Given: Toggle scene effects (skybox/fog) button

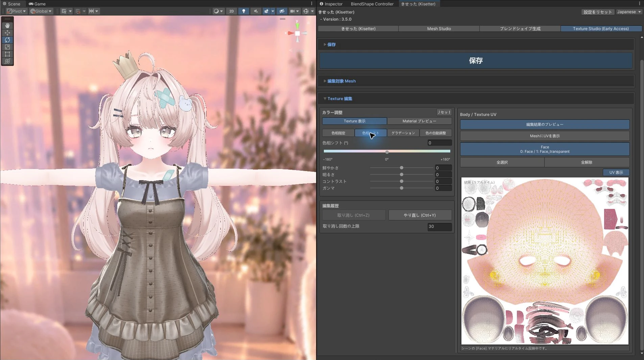Looking at the screenshot, I should 266,11.
